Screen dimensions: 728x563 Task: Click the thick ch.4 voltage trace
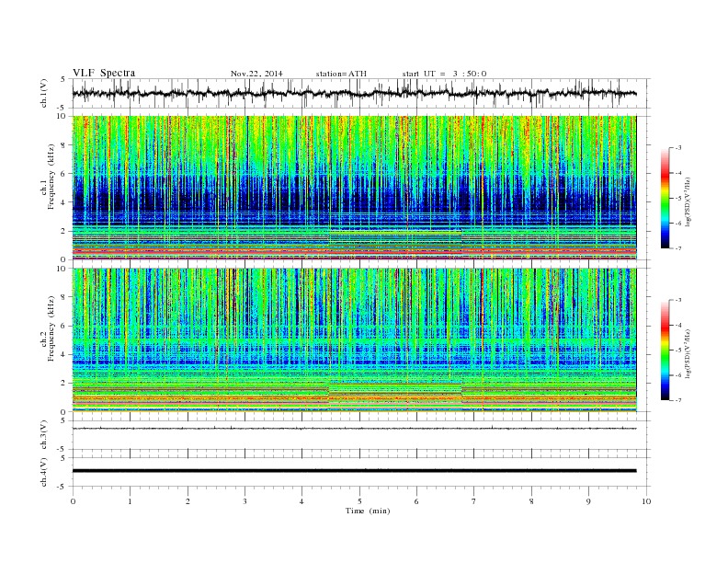pyautogui.click(x=354, y=471)
